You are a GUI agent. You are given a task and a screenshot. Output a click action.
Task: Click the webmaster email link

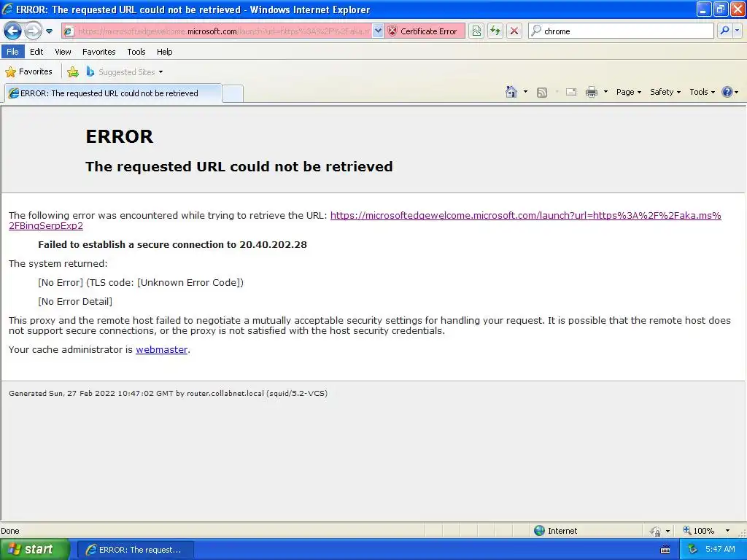[x=161, y=349]
